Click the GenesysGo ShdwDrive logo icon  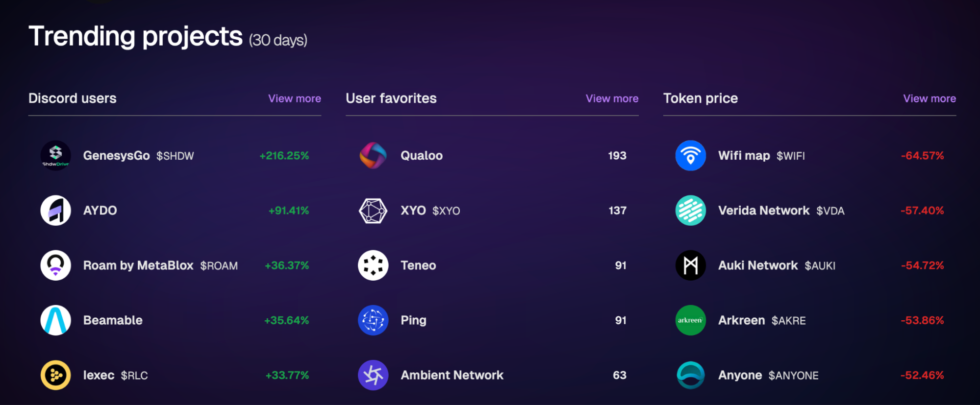tap(55, 156)
